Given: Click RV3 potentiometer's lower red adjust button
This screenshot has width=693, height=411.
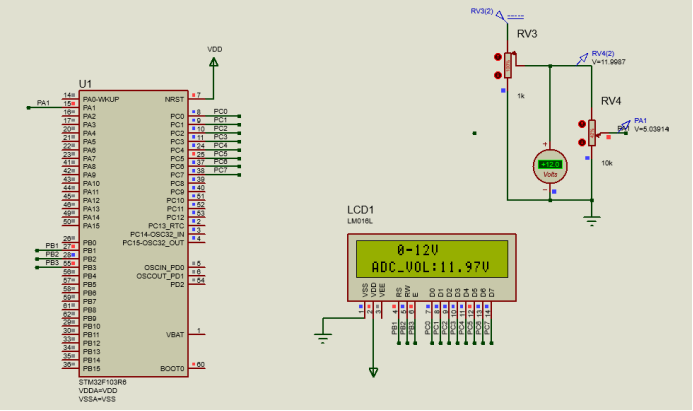Looking at the screenshot, I should (x=498, y=76).
